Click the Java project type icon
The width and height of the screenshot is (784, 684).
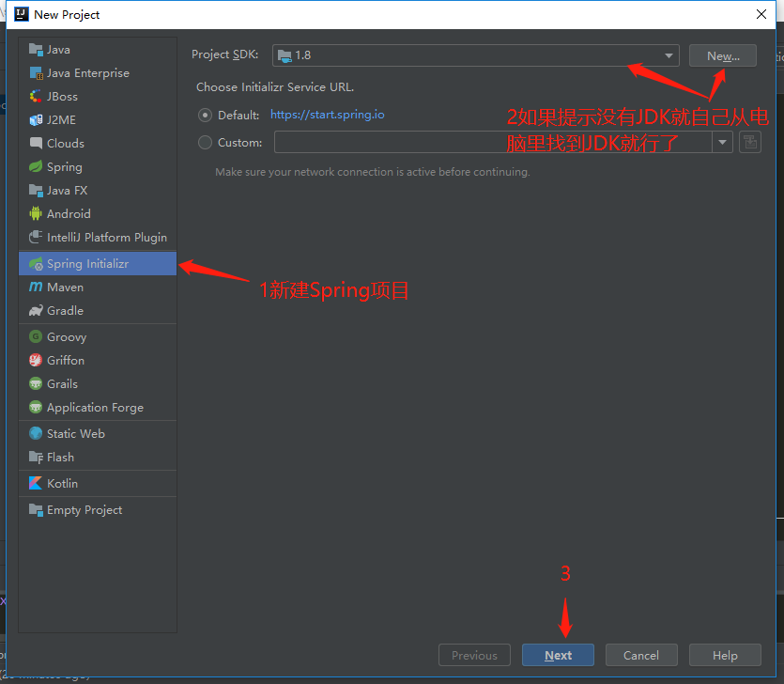tap(36, 50)
